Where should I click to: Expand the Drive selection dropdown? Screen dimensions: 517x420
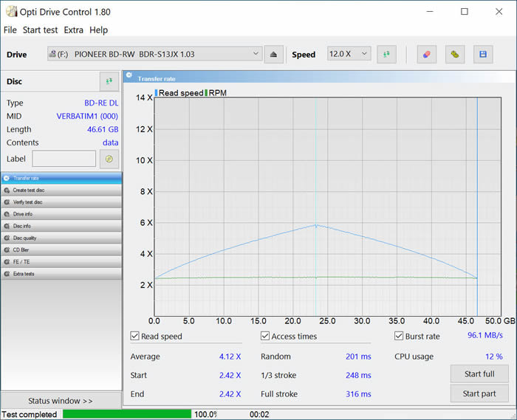[256, 54]
